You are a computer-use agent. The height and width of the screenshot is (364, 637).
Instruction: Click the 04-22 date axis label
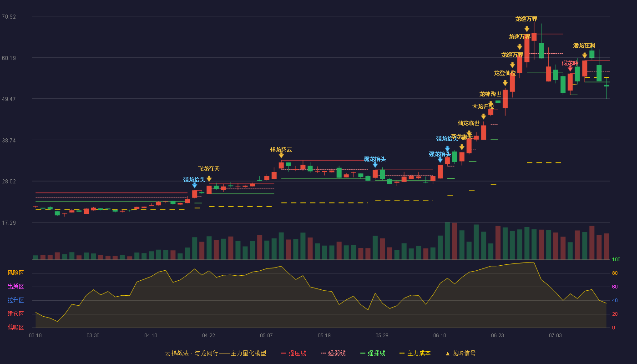coord(208,335)
